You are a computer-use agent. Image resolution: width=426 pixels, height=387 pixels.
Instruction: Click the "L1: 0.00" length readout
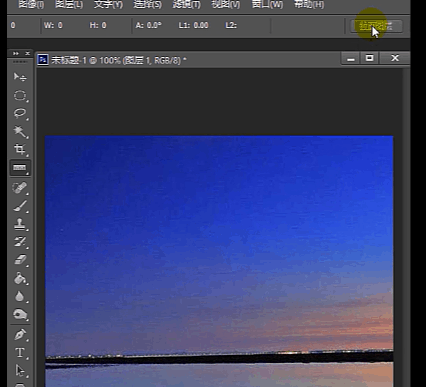[193, 25]
